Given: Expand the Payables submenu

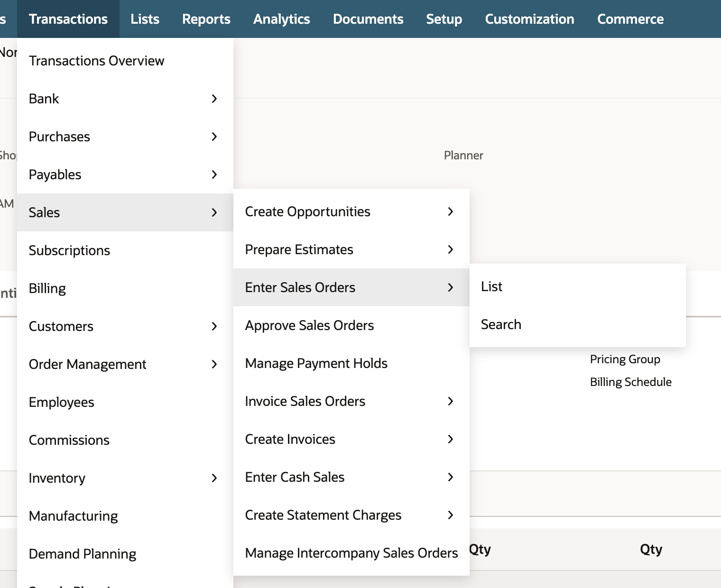Looking at the screenshot, I should point(125,175).
